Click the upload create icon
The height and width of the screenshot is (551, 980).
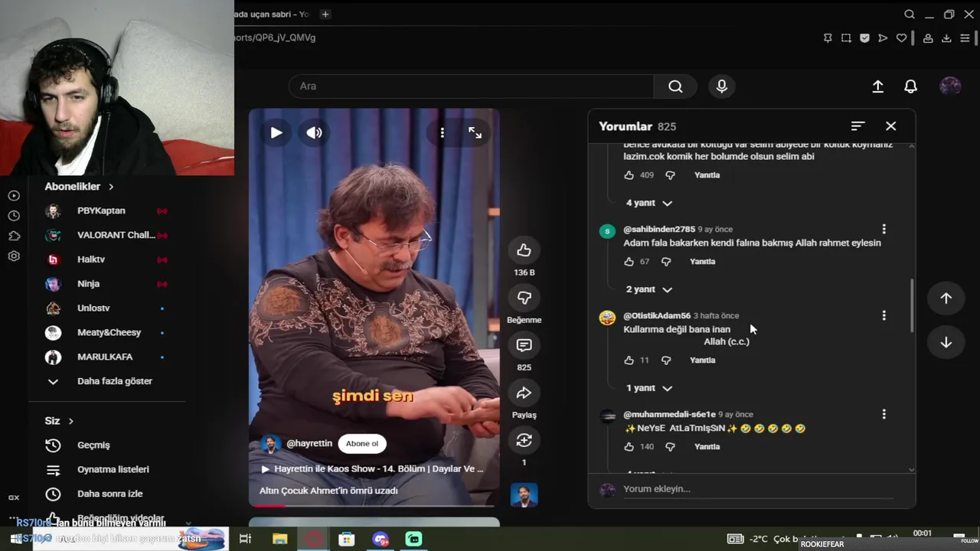tap(878, 86)
